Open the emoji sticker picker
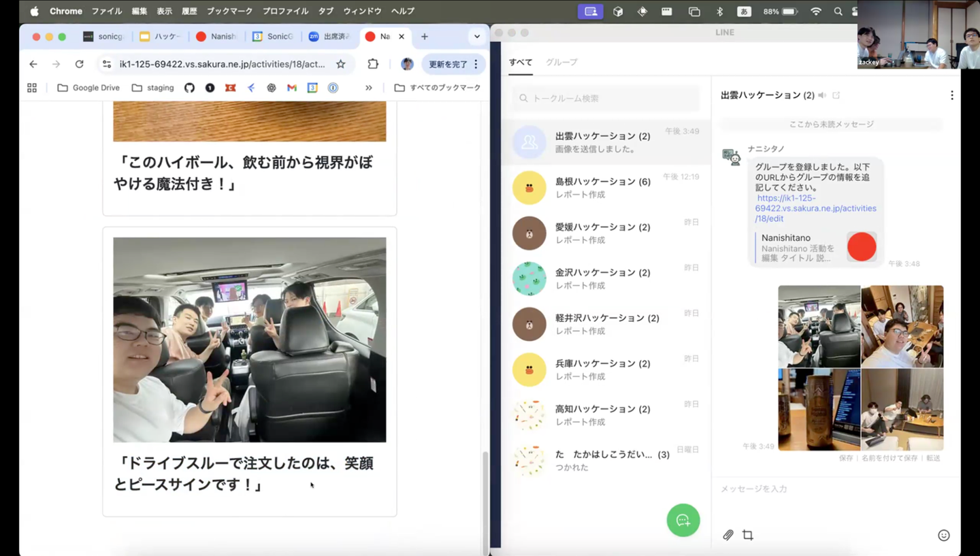Screen dimensions: 980x556 pos(943,536)
